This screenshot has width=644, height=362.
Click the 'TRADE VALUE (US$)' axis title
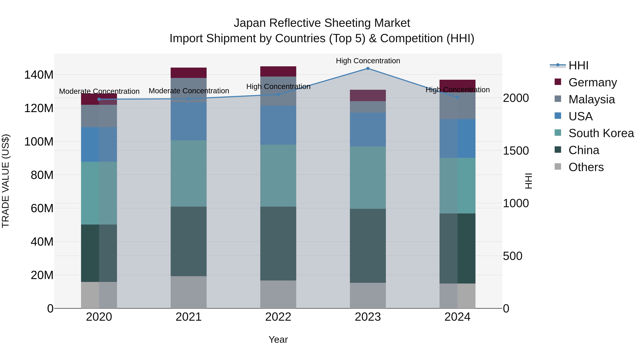pyautogui.click(x=6, y=181)
